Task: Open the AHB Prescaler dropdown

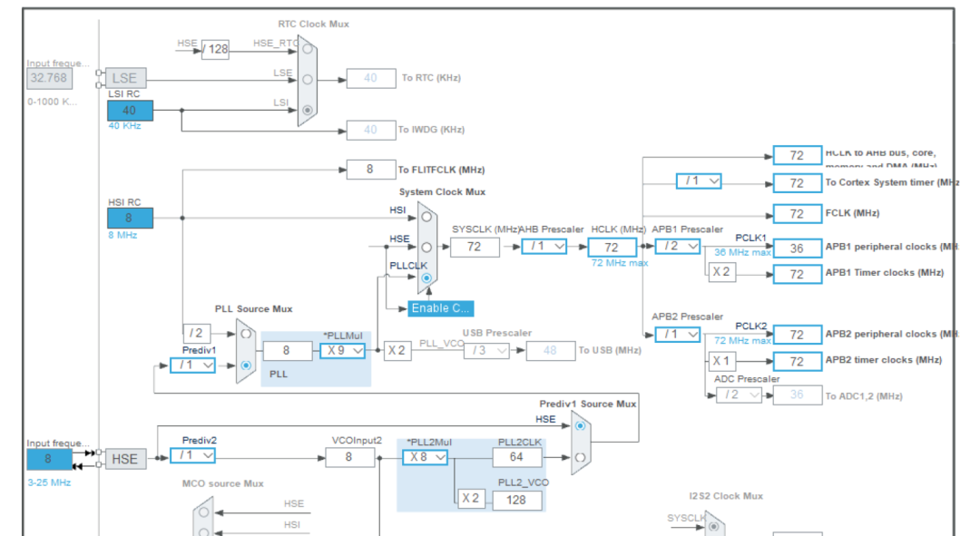Action: click(544, 247)
